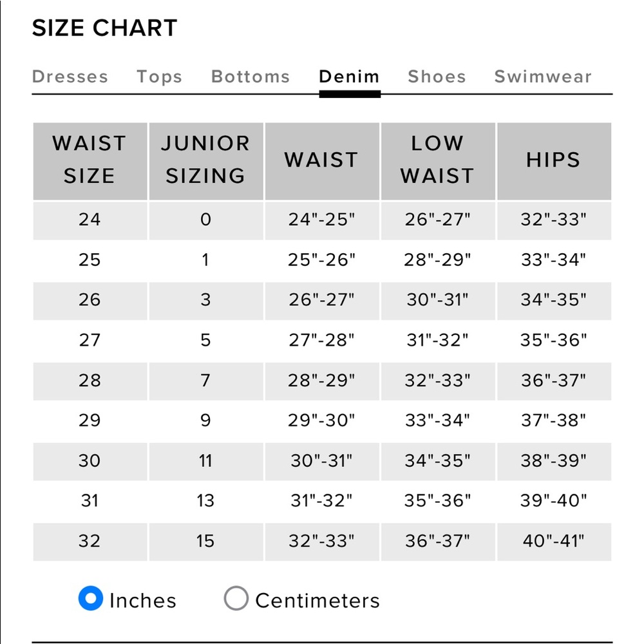
Task: Click the Waist measurement column header
Action: 321,160
